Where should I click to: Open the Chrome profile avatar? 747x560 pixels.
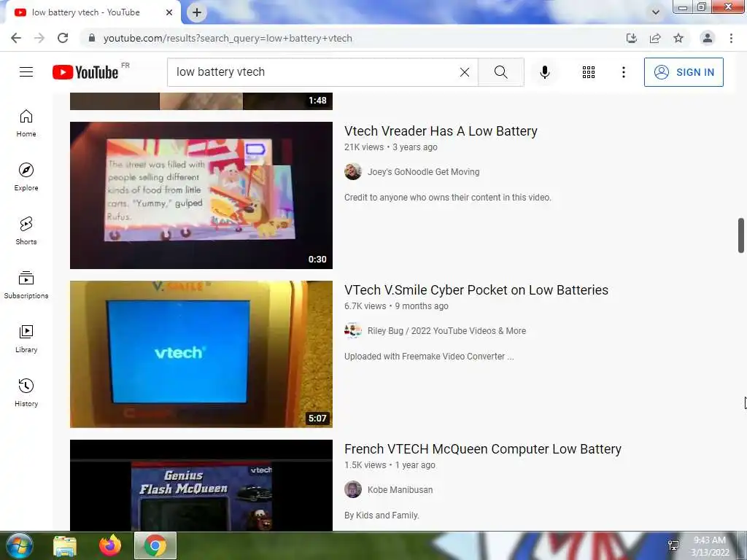[x=708, y=38]
